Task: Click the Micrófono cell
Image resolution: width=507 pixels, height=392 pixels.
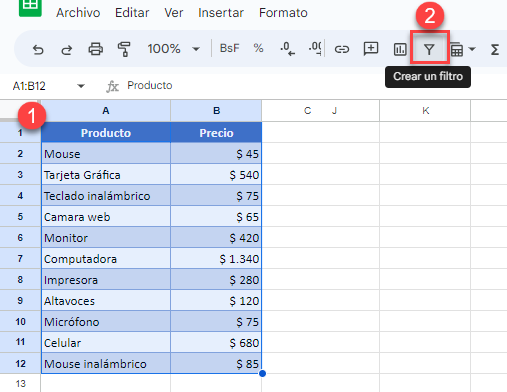Action: pyautogui.click(x=106, y=322)
